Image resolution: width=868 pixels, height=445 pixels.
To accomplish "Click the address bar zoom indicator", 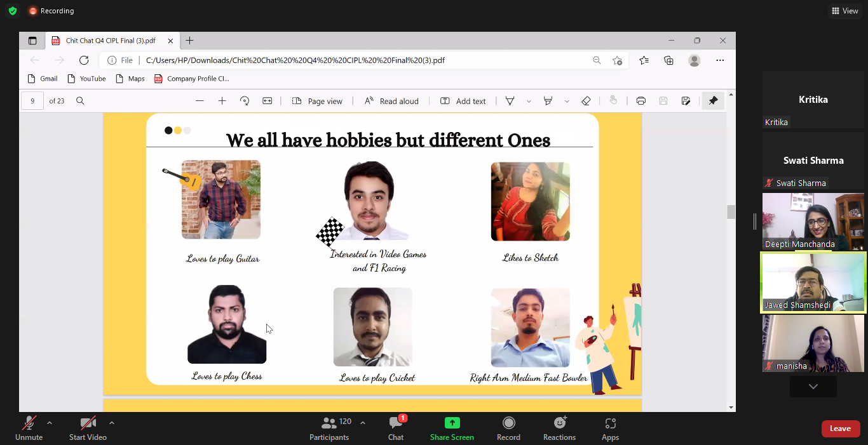I will pos(597,60).
